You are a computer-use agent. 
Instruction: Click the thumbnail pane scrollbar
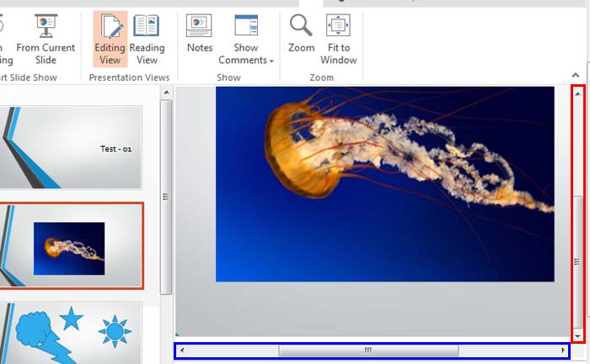click(166, 196)
